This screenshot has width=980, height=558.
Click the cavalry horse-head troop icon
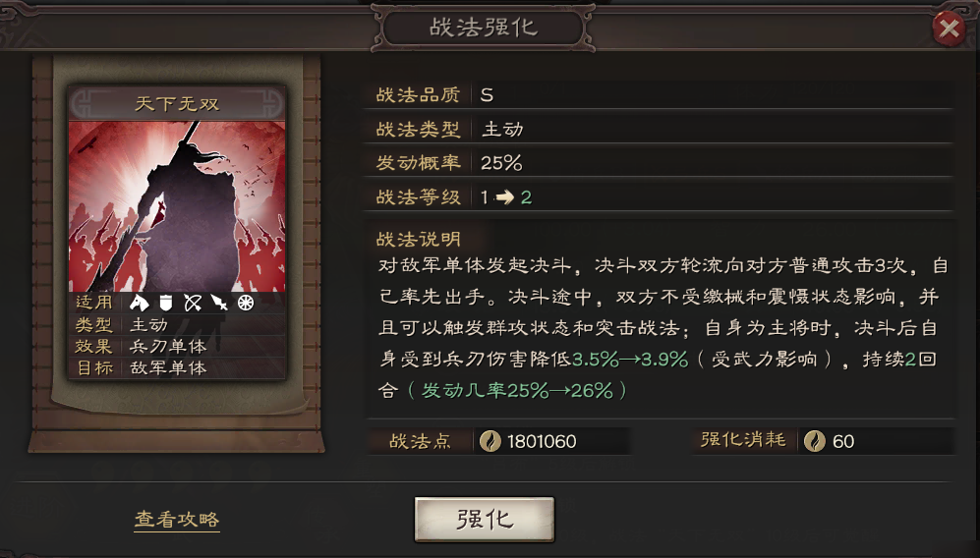[x=139, y=303]
